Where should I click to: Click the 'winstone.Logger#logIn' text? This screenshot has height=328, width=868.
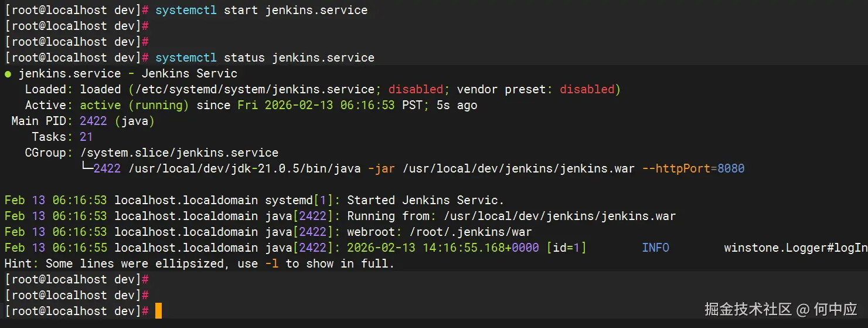pyautogui.click(x=795, y=248)
